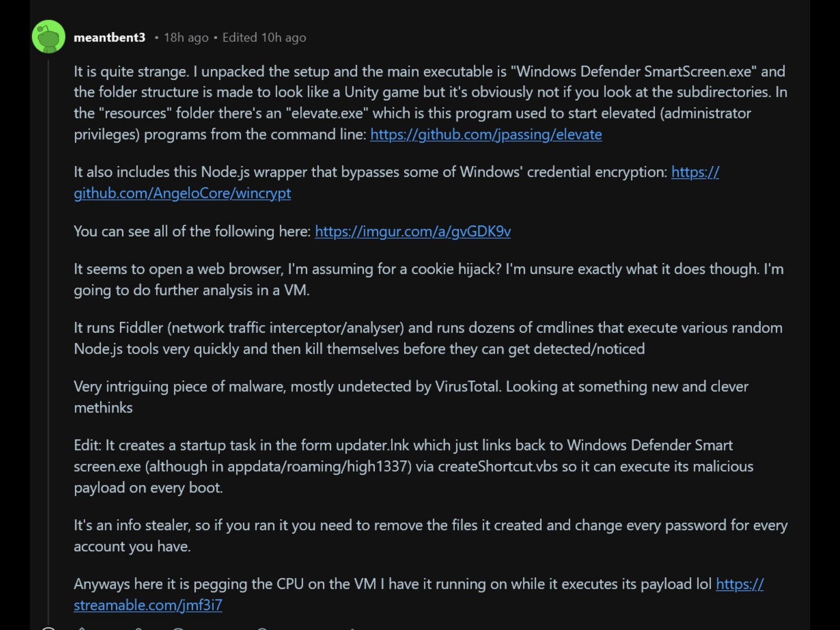840x630 pixels.
Task: Open the streamable.com/jmf3i7 video link
Action: (x=148, y=605)
